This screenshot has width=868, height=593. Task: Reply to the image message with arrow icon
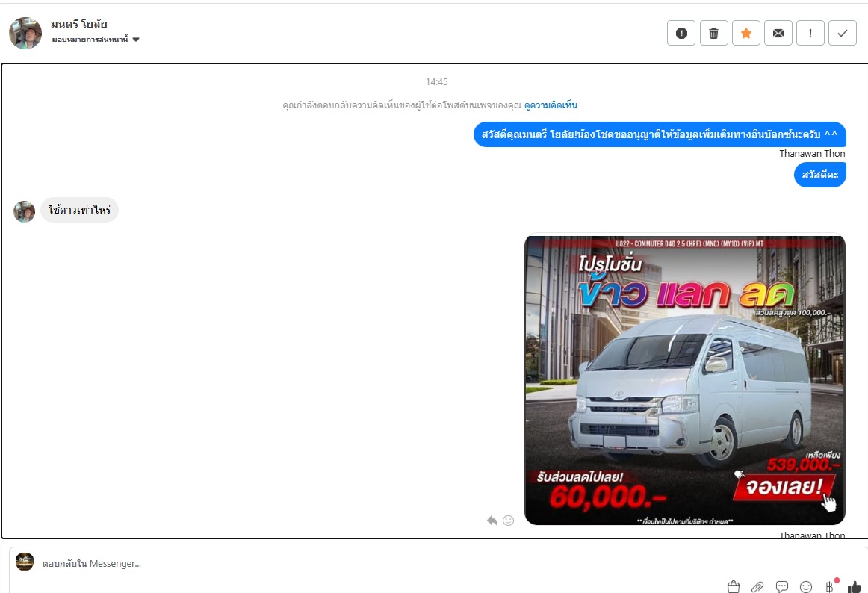[x=492, y=521]
